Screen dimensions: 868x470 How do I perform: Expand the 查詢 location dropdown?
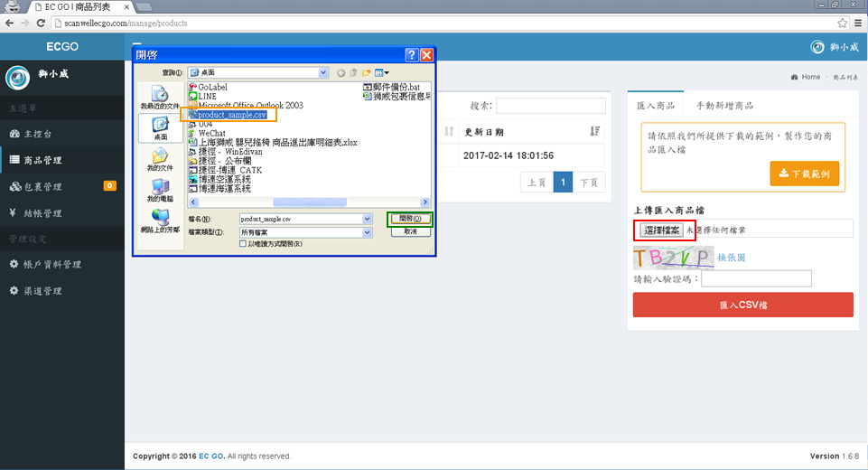pos(322,72)
